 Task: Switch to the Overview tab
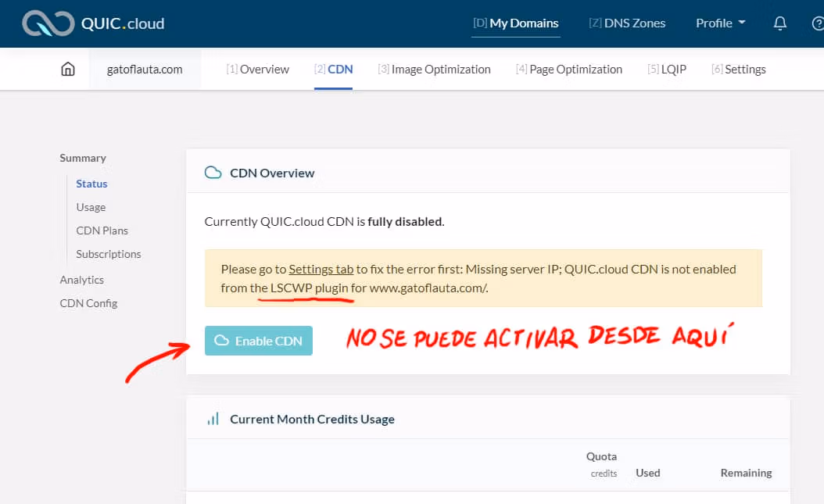257,70
